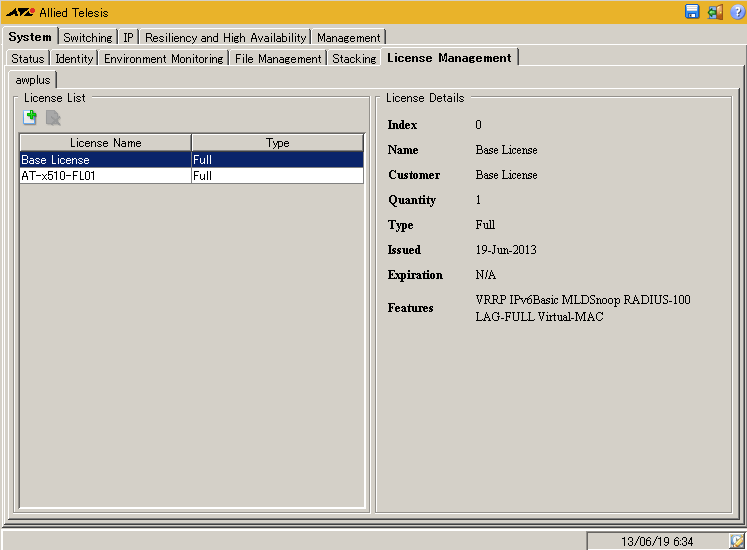Screen dimensions: 747x550
Task: Click the save configuration disk icon
Action: pyautogui.click(x=692, y=11)
